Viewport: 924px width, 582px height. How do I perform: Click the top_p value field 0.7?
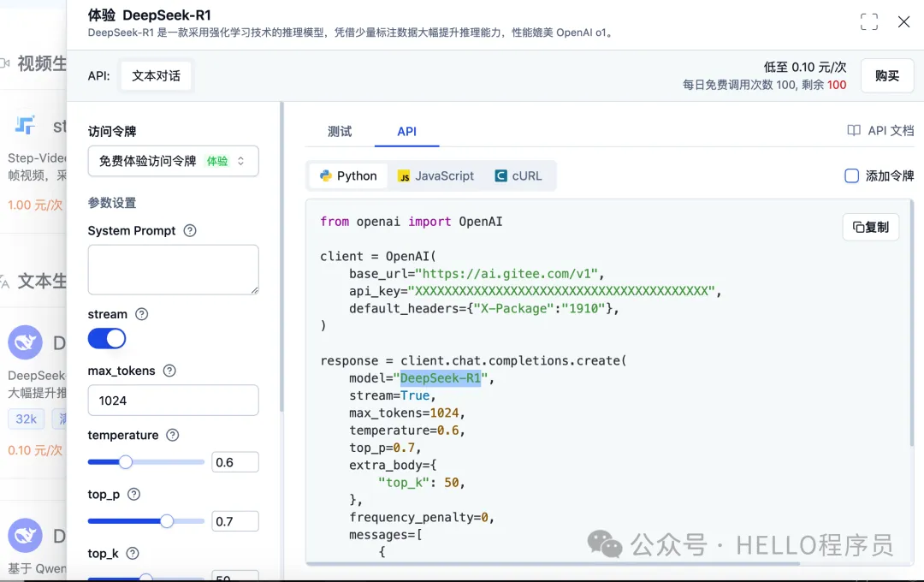click(235, 520)
